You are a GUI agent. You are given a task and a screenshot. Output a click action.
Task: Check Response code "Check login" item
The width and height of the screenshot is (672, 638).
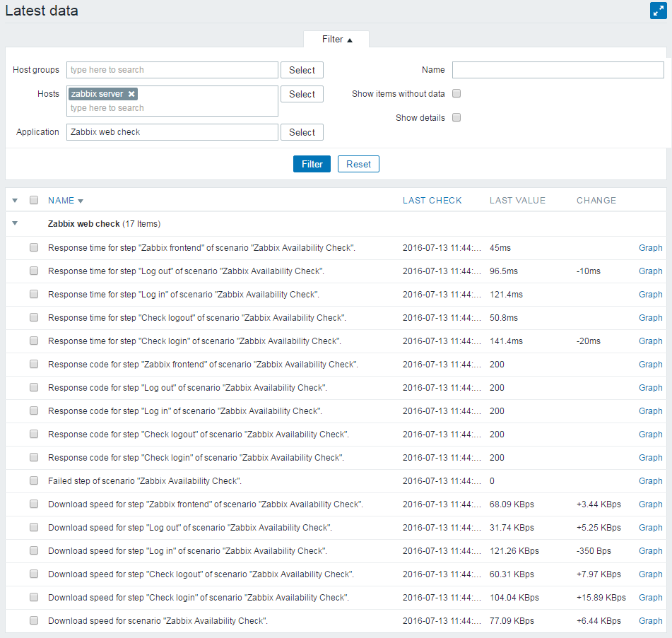tap(34, 457)
